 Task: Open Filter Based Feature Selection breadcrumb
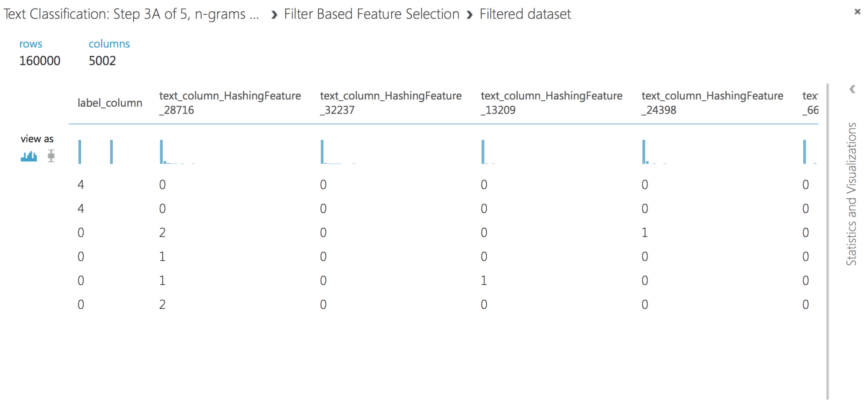coord(372,14)
